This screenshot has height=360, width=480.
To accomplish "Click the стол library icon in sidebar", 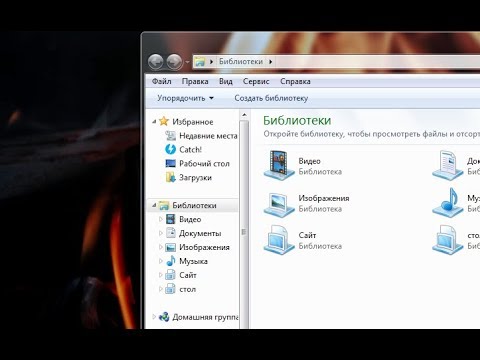I will 170,289.
